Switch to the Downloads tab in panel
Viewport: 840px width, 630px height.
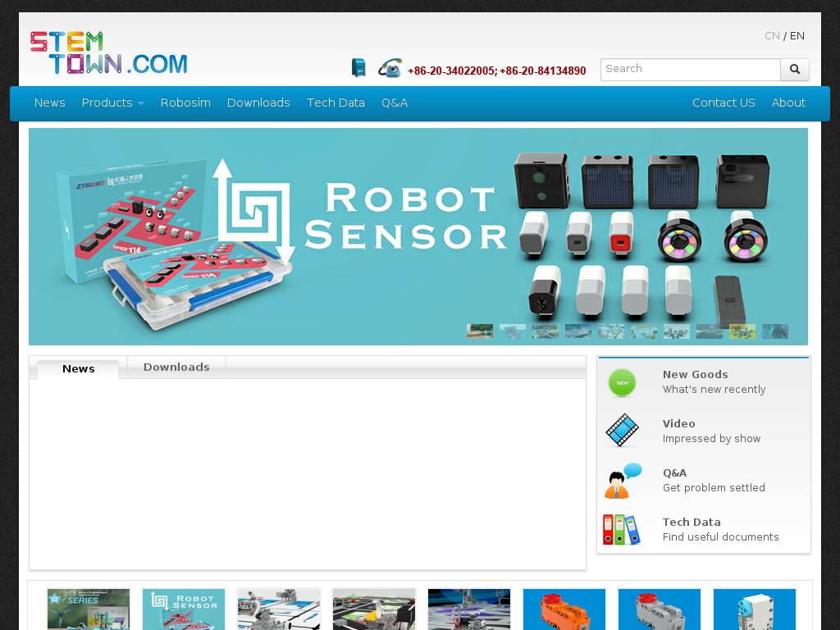tap(176, 367)
